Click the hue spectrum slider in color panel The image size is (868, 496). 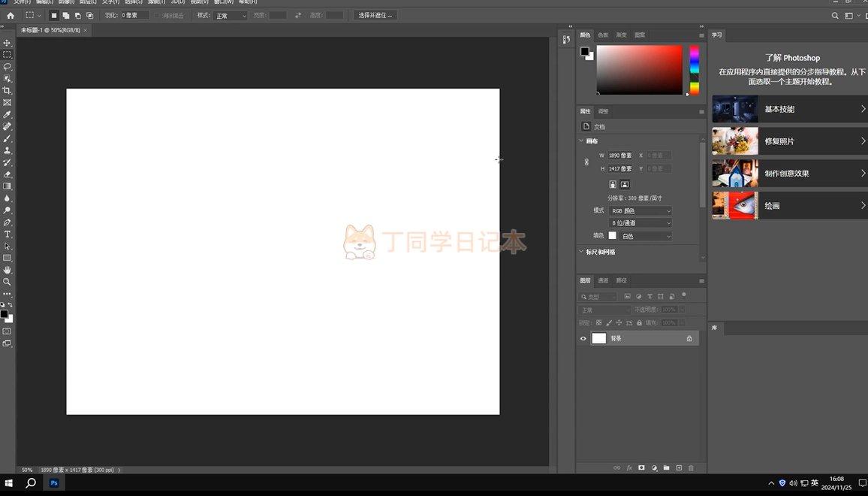coord(695,70)
